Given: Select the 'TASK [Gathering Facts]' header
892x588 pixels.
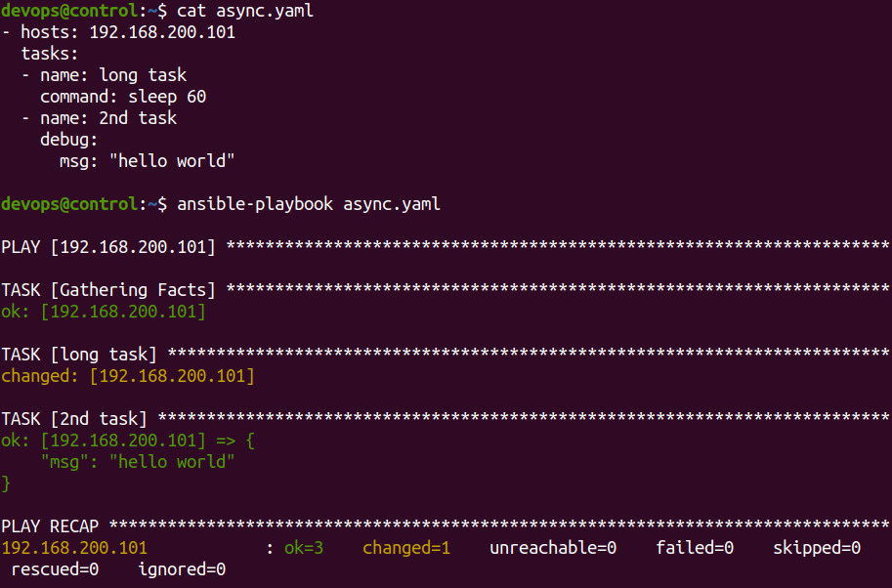Looking at the screenshot, I should point(108,290).
